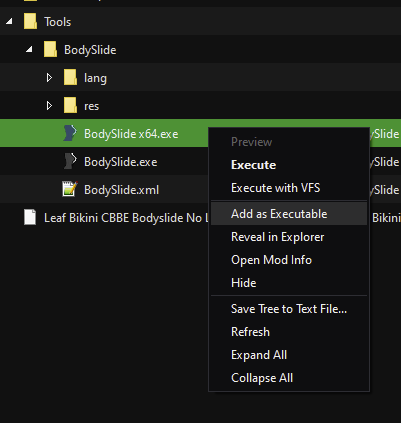Screen dimensions: 401x423
Task: Choose Execute with VFS
Action: (x=289, y=188)
